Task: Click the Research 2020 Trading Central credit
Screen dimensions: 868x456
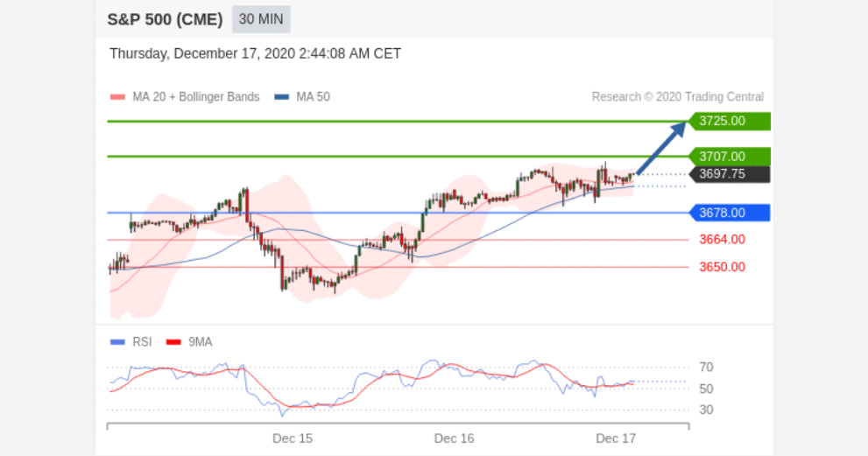Action: [x=678, y=97]
